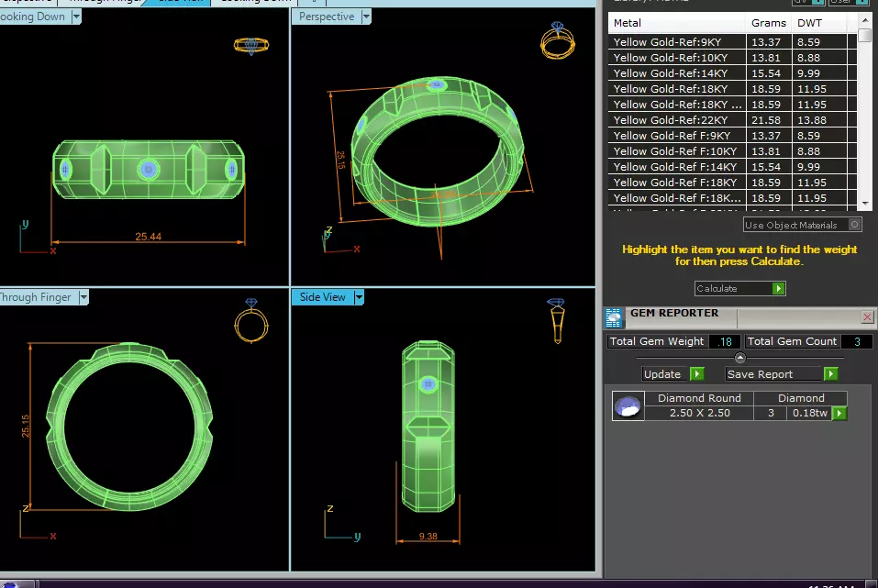Open the Side View viewport dropdown arrow
This screenshot has height=588, width=878.
(x=359, y=297)
